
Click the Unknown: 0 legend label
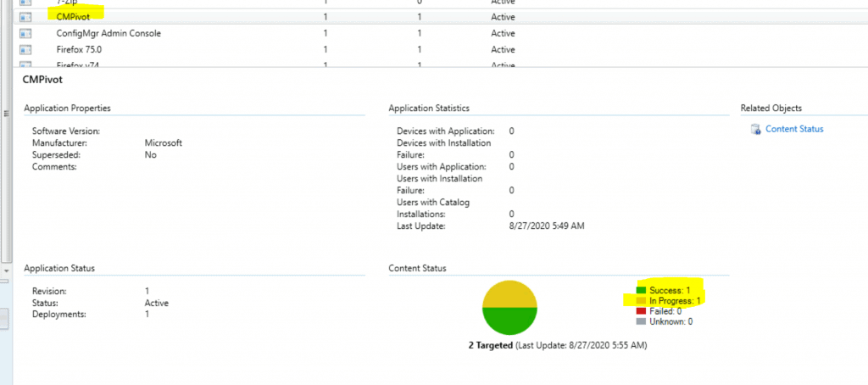tap(671, 321)
